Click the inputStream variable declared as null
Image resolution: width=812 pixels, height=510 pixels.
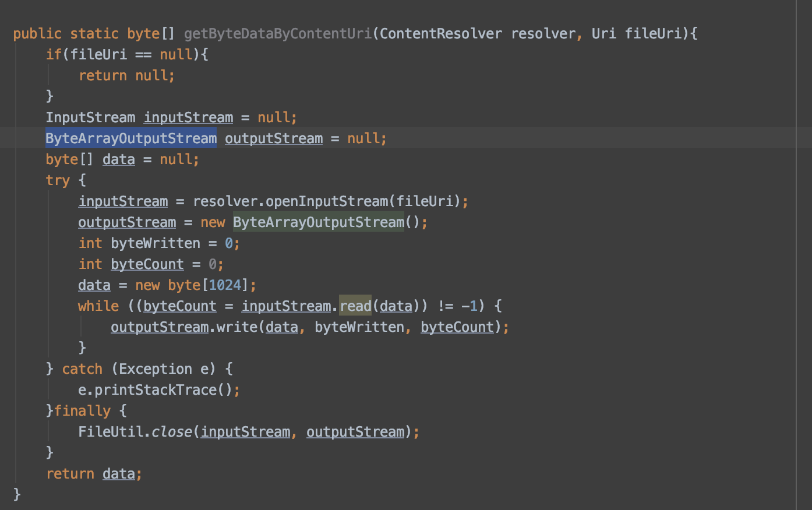(188, 117)
